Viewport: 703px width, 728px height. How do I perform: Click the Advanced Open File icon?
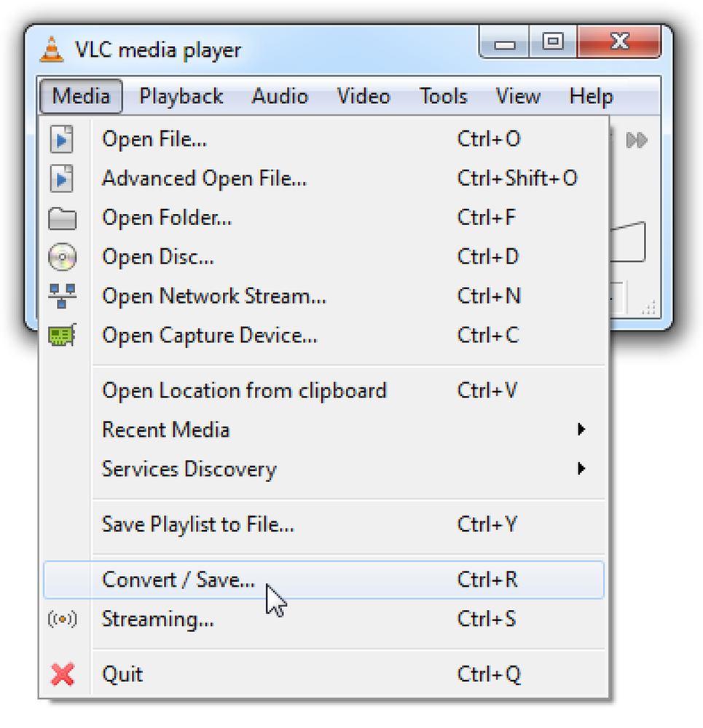click(62, 178)
